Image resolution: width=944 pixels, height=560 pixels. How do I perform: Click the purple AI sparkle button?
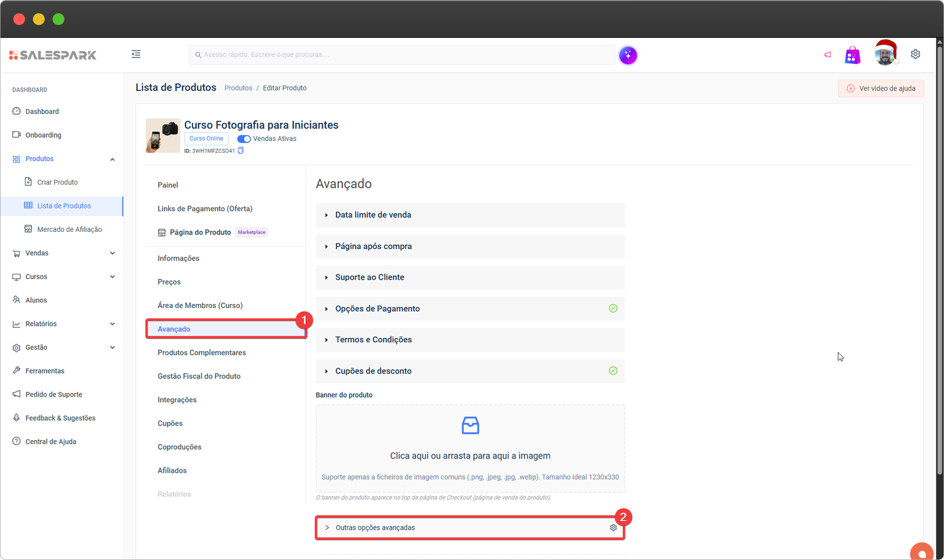(x=628, y=55)
